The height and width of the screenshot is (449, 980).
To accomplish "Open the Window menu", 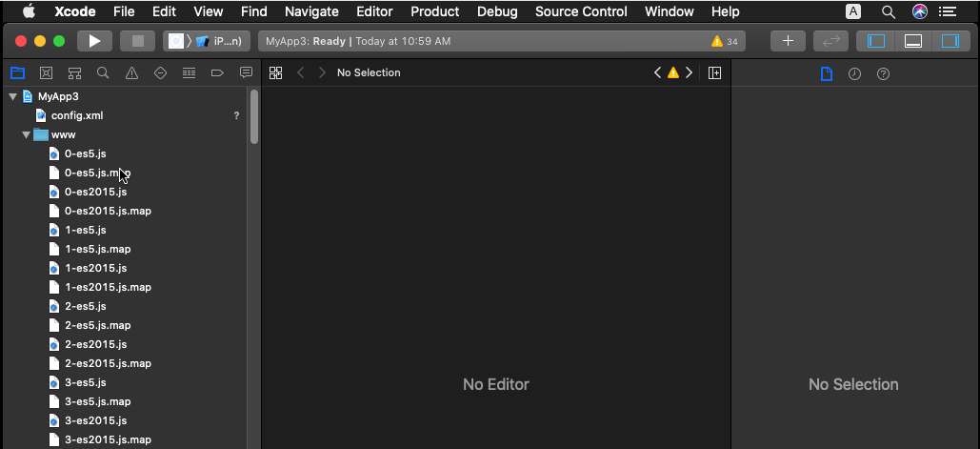I will click(670, 11).
